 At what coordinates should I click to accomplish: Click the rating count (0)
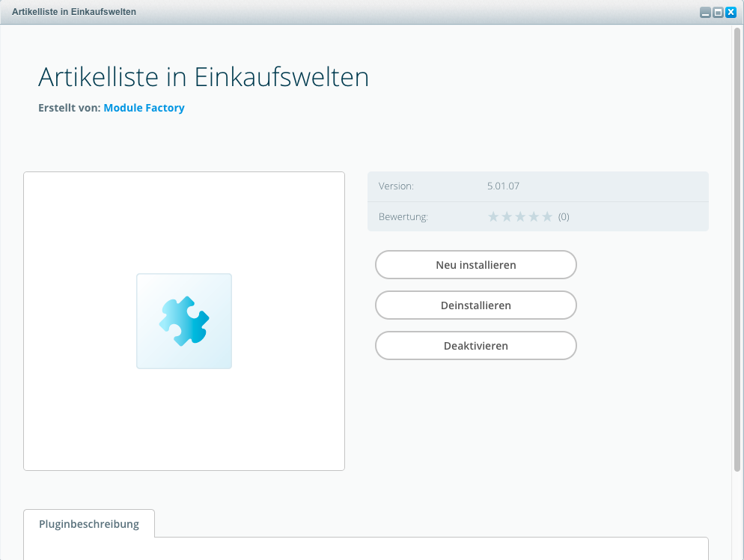click(x=564, y=217)
